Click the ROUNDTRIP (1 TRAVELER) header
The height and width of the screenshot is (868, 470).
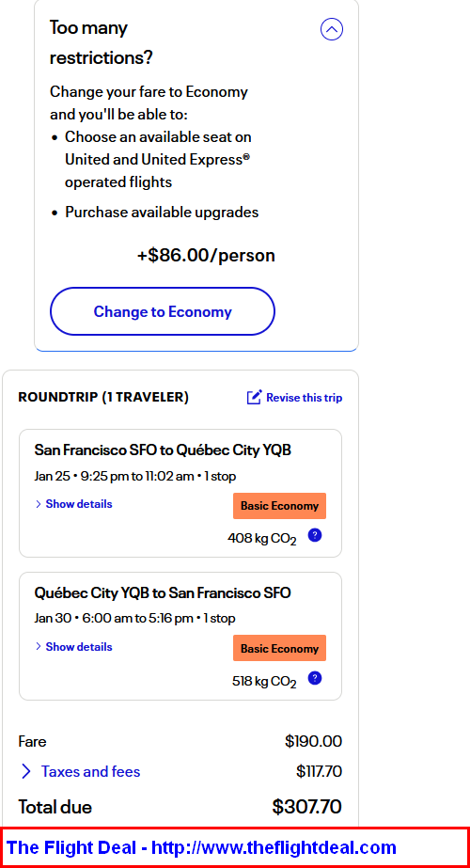tap(103, 397)
